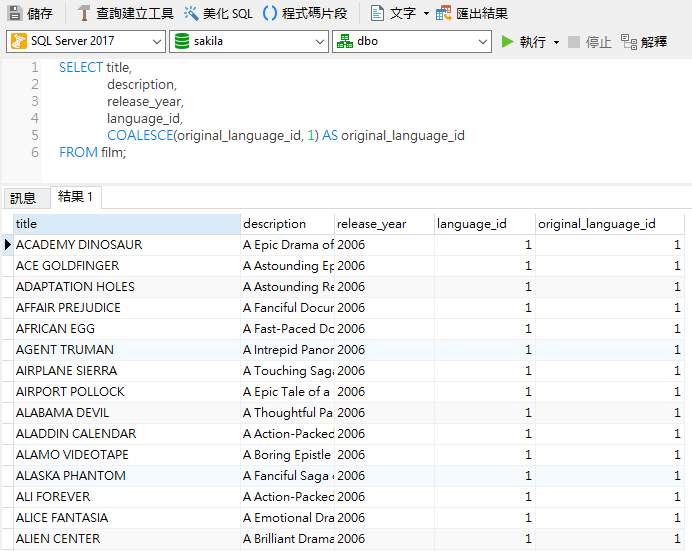Viewport: 692px width, 551px height.
Task: Click the FROM film line in editor
Action: tap(93, 153)
